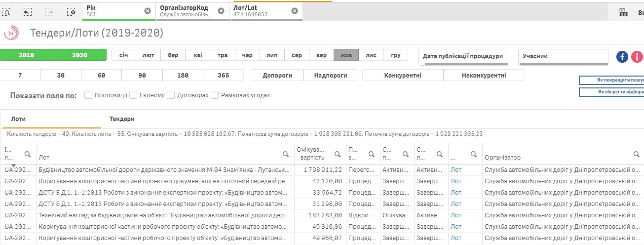Filter by month тра
644x245 pixels.
223,55
